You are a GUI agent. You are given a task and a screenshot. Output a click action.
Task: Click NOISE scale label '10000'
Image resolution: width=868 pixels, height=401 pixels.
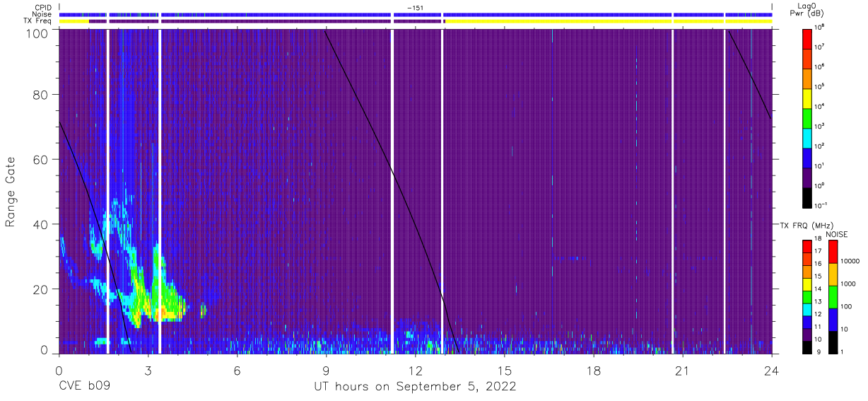tap(849, 262)
